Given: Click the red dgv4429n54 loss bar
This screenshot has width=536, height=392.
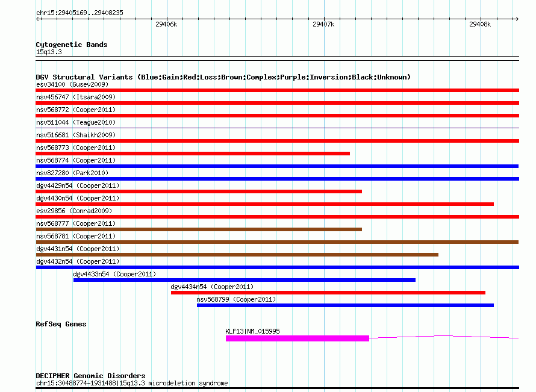Looking at the screenshot, I should pos(199,191).
